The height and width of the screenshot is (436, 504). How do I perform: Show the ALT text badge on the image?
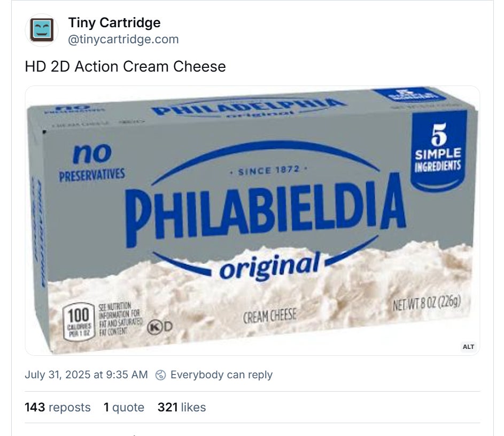coord(468,347)
